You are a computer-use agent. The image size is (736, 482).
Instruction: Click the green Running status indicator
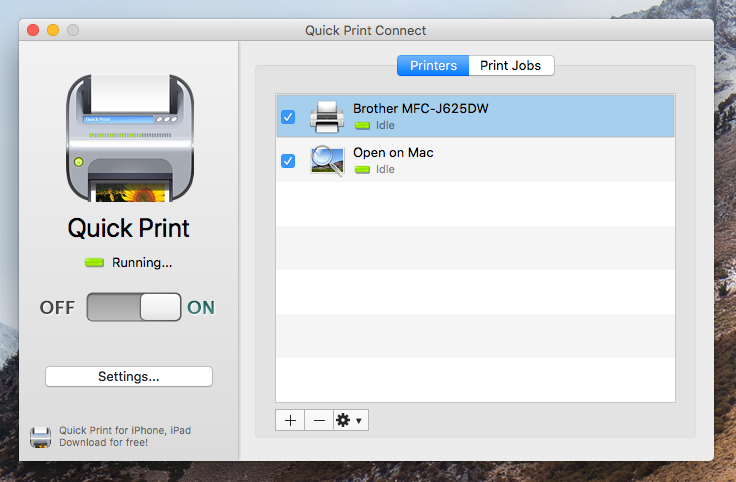pos(94,262)
